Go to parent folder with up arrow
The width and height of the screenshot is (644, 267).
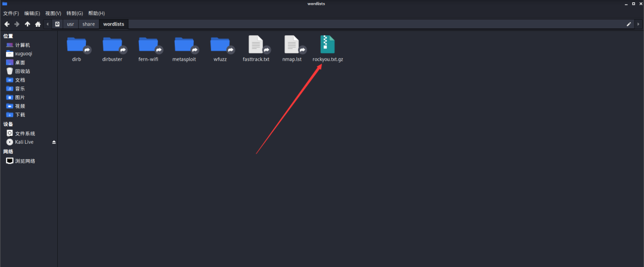(x=27, y=24)
